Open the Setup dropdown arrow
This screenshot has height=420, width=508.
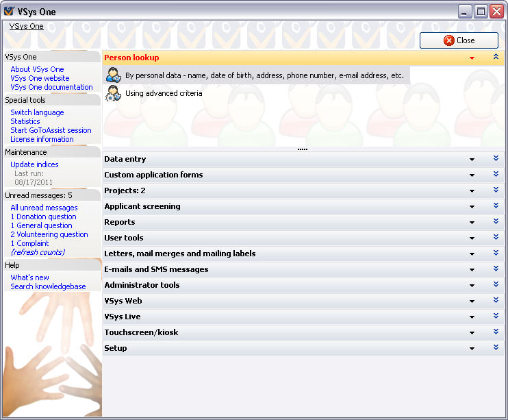tap(472, 349)
